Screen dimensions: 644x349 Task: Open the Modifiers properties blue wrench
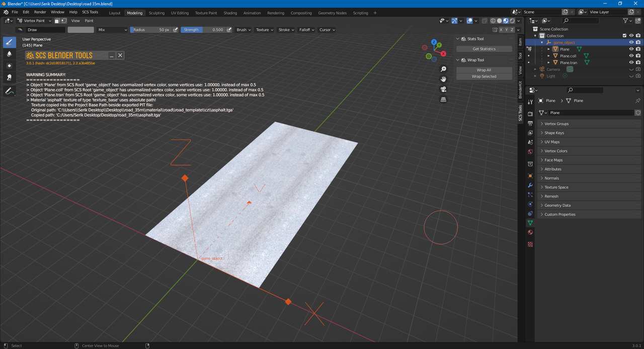(530, 185)
